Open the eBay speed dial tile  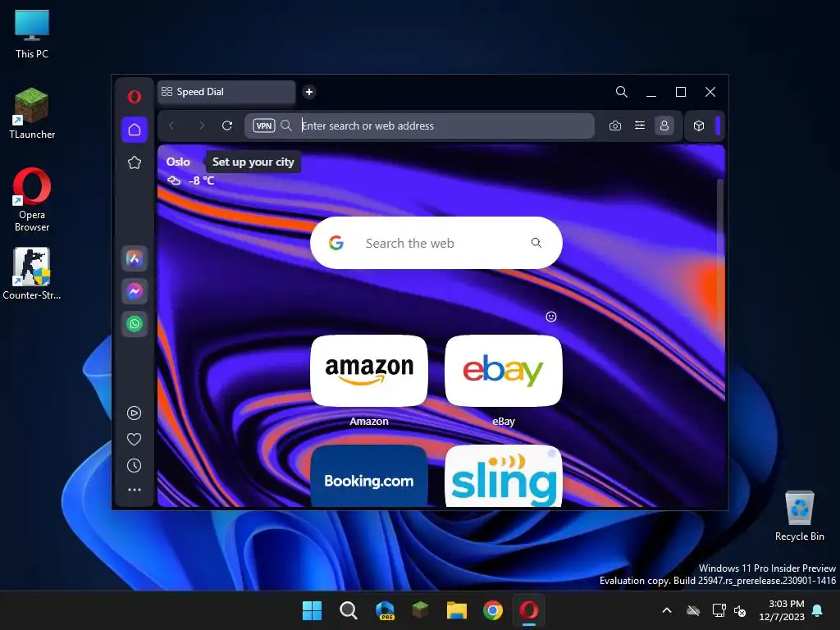pyautogui.click(x=504, y=371)
